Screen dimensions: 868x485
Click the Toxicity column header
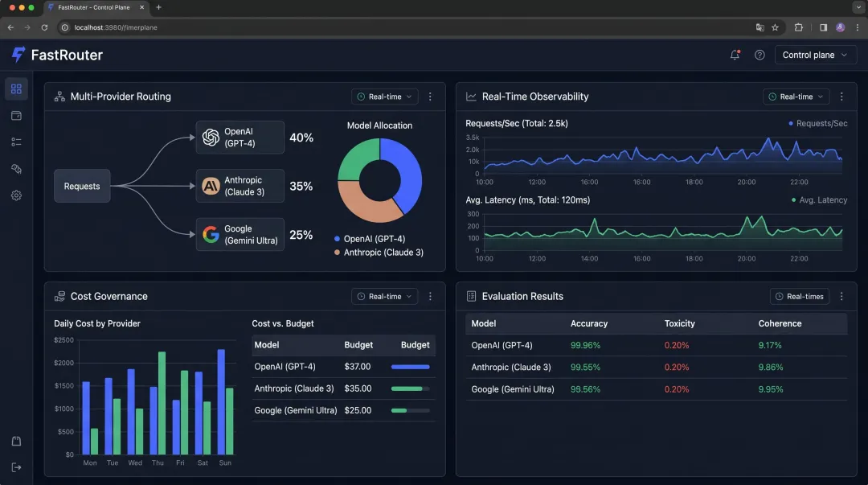coord(679,323)
